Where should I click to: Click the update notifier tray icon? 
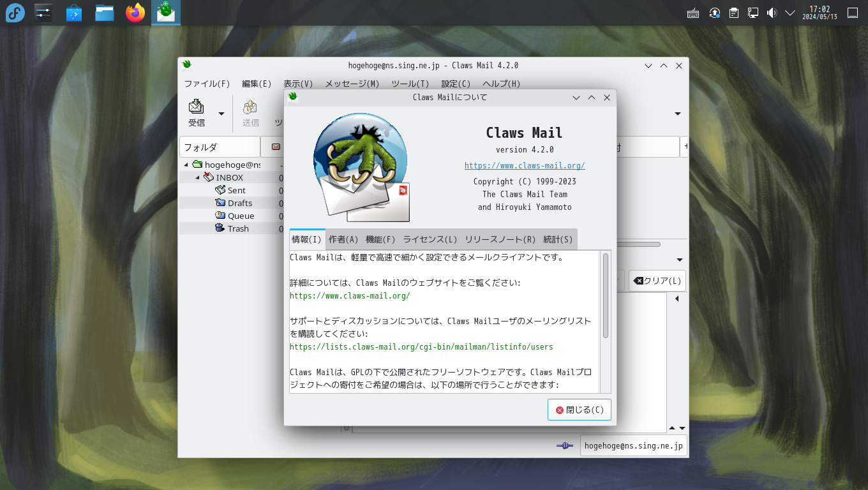point(715,13)
